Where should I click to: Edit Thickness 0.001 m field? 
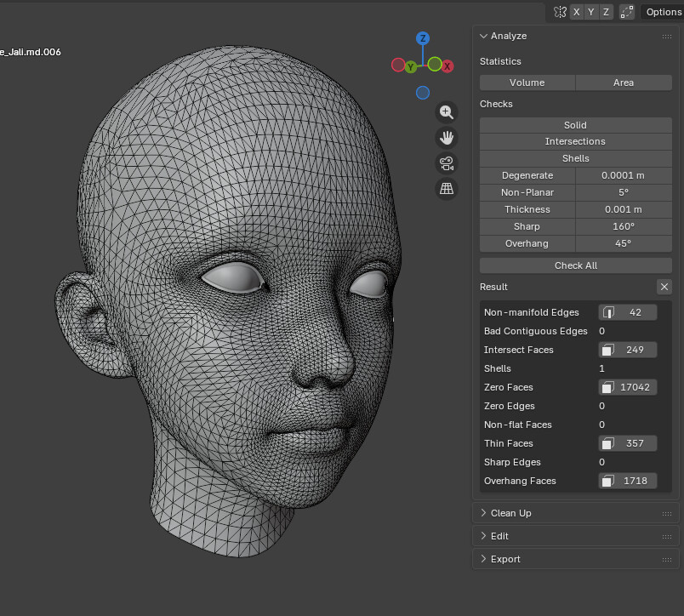click(x=624, y=209)
